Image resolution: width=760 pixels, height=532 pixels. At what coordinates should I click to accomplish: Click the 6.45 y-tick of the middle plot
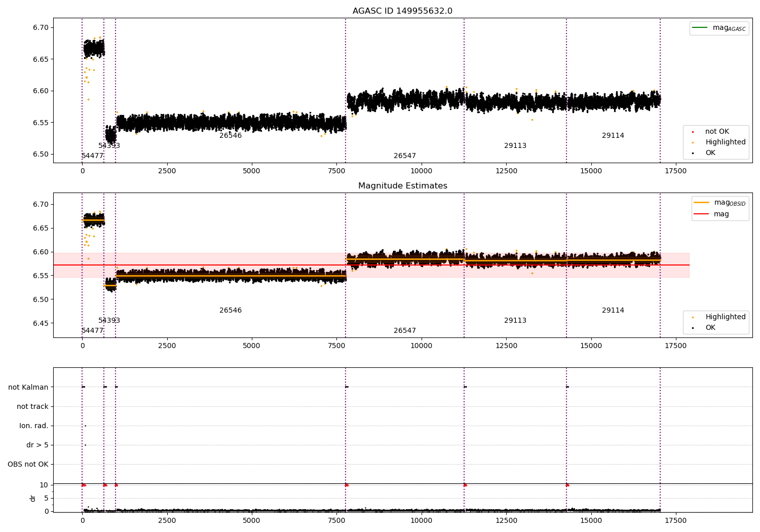tap(41, 324)
